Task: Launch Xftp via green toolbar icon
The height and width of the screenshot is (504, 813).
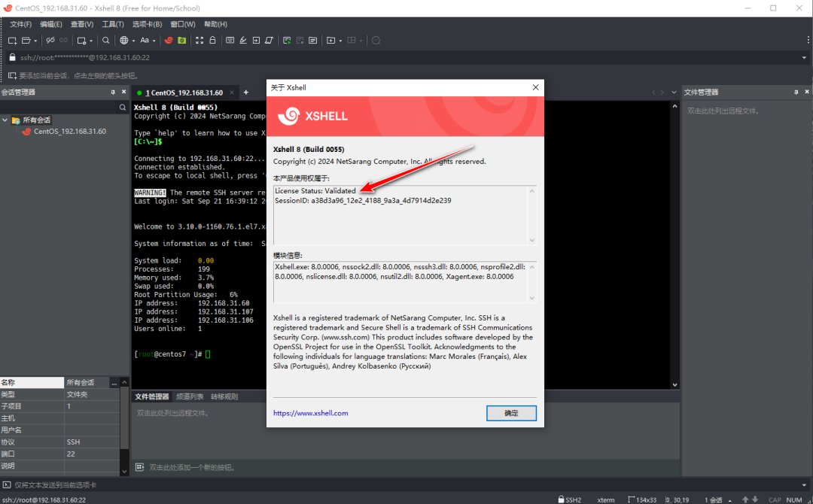Action: coord(182,41)
